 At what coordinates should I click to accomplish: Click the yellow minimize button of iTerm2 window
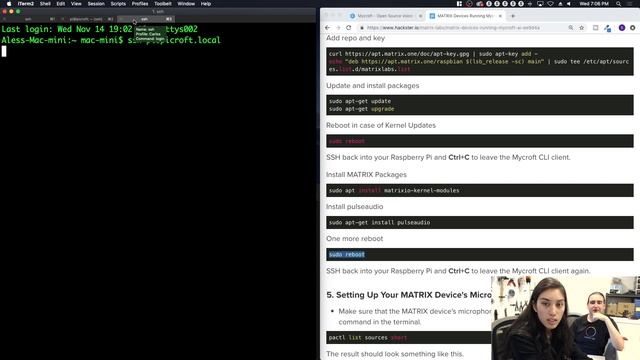click(x=11, y=11)
